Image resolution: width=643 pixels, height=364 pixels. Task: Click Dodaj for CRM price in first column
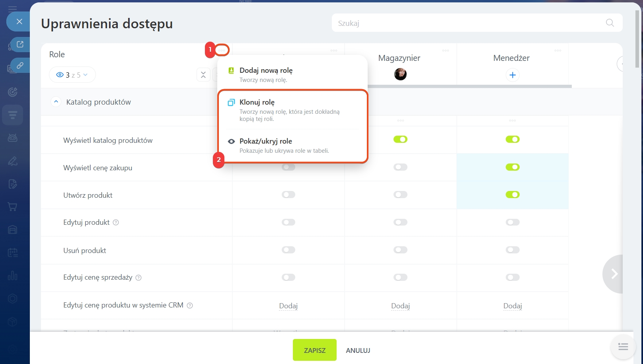click(x=288, y=306)
